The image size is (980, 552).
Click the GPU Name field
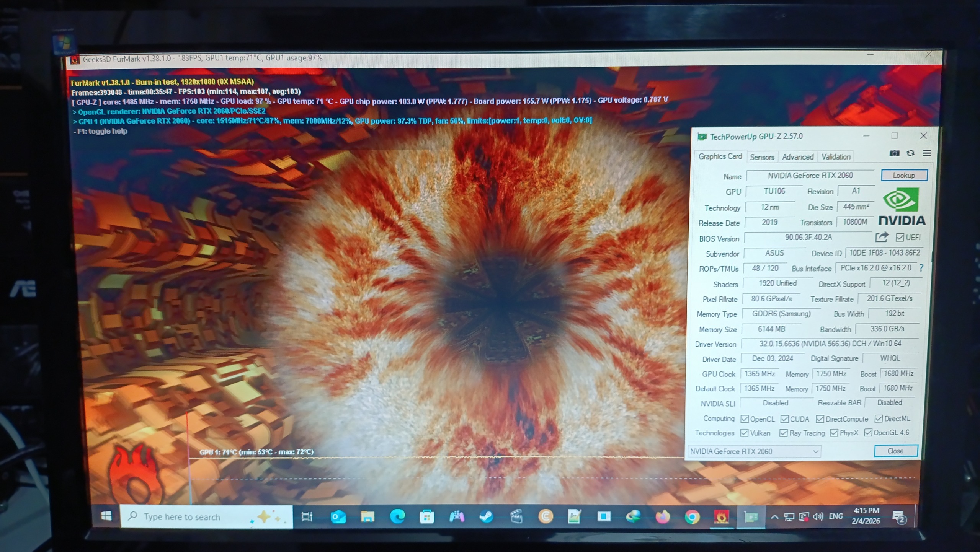coord(810,176)
